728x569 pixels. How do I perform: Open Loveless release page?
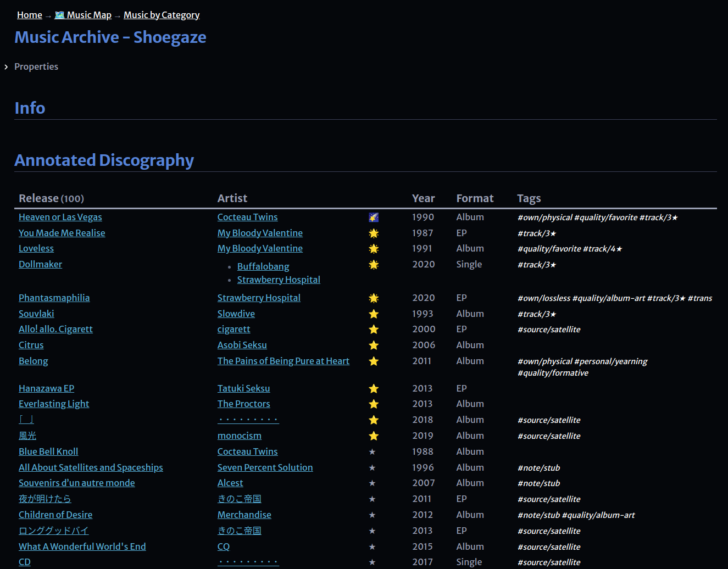(36, 248)
